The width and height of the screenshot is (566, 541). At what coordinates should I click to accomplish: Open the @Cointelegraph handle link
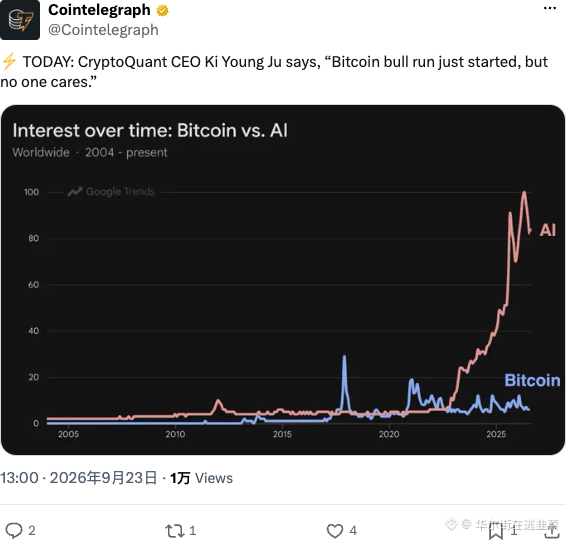click(x=103, y=30)
